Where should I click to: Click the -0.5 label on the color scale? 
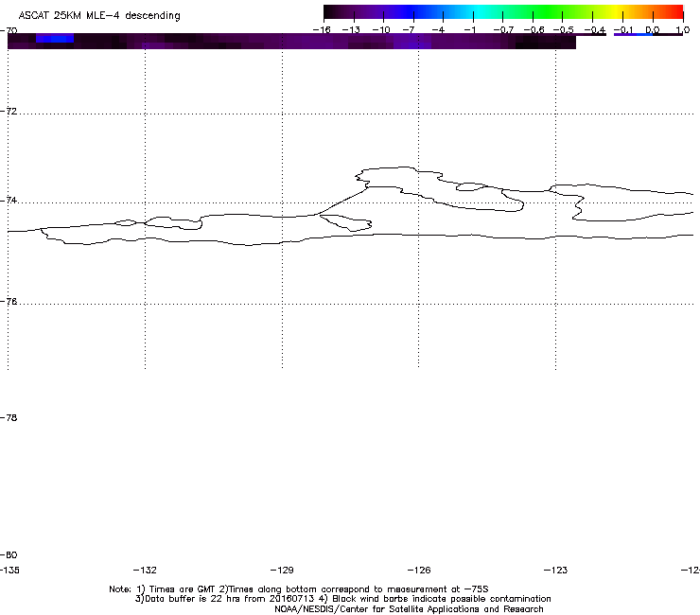coord(564,30)
